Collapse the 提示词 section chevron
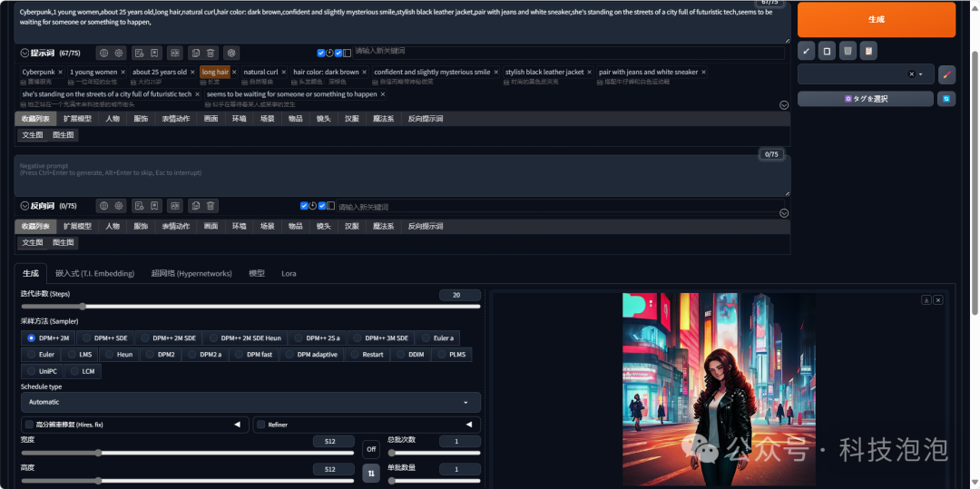 tap(25, 54)
